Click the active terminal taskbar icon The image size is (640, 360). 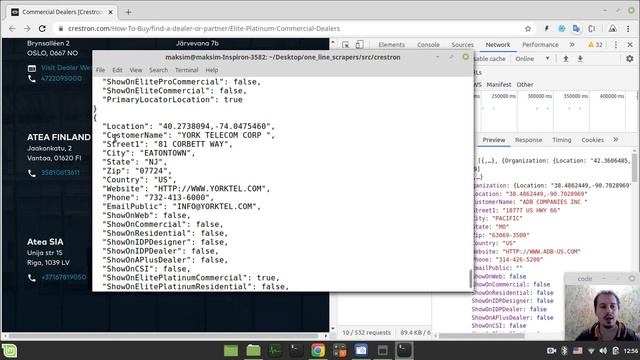click(x=404, y=351)
